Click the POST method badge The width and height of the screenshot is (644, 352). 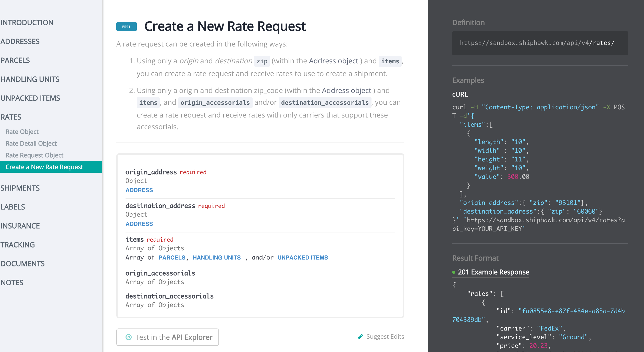click(x=126, y=27)
